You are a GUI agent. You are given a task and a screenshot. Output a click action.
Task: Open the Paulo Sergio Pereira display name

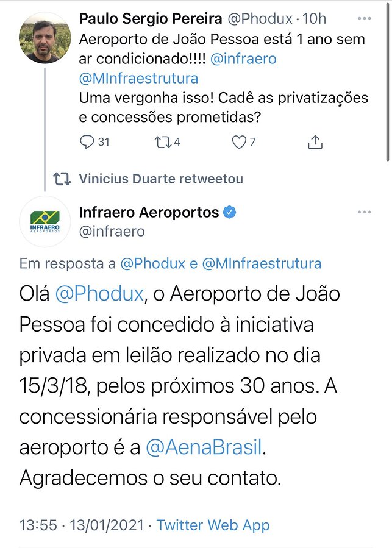pyautogui.click(x=151, y=19)
